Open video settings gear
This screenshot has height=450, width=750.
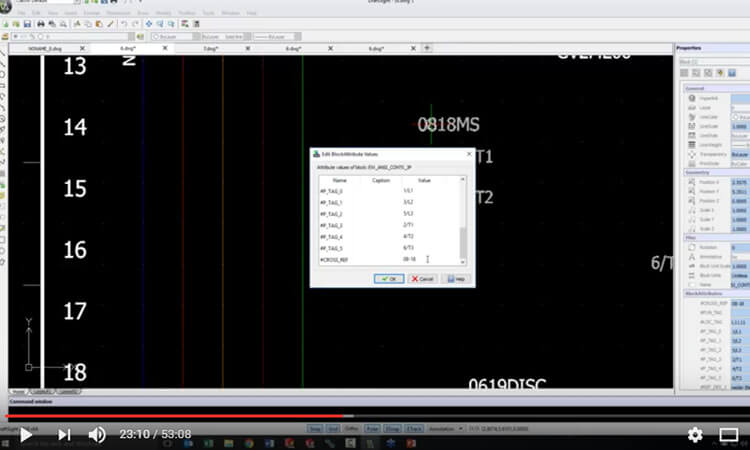pos(695,435)
